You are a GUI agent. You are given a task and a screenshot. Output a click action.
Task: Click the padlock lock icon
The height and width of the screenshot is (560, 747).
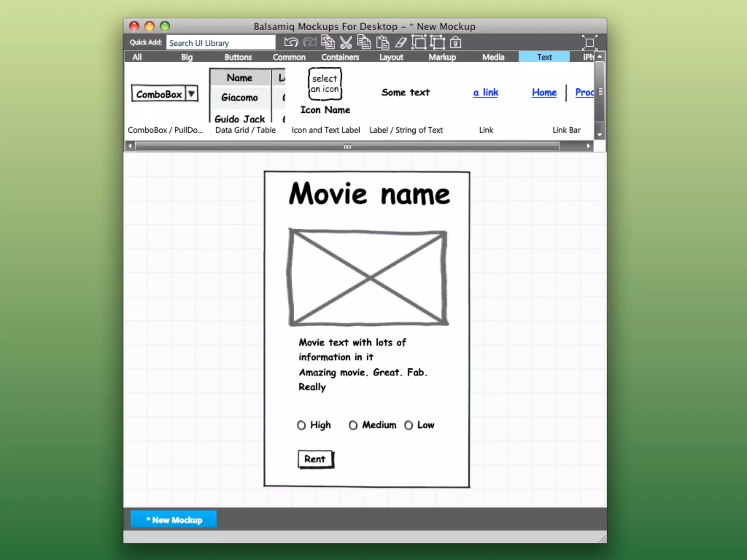pyautogui.click(x=455, y=43)
